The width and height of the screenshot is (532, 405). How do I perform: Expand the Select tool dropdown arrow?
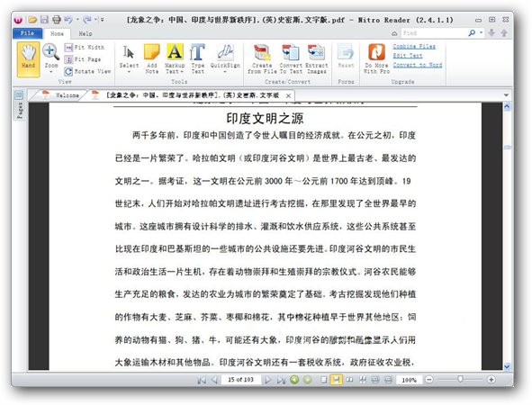click(x=129, y=72)
